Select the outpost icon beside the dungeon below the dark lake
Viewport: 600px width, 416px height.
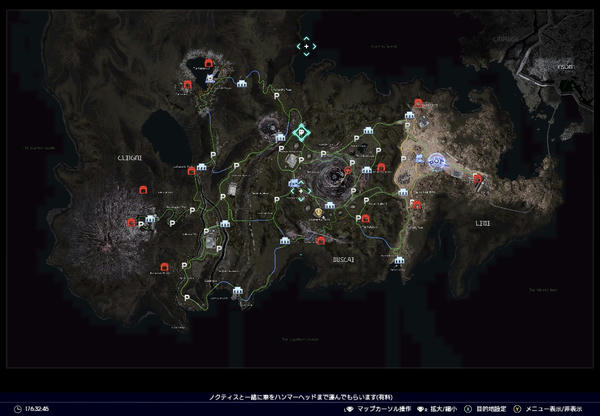tap(201, 167)
